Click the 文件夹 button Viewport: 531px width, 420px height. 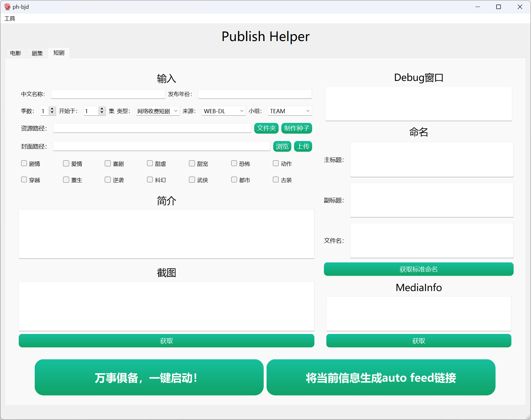pyautogui.click(x=266, y=128)
